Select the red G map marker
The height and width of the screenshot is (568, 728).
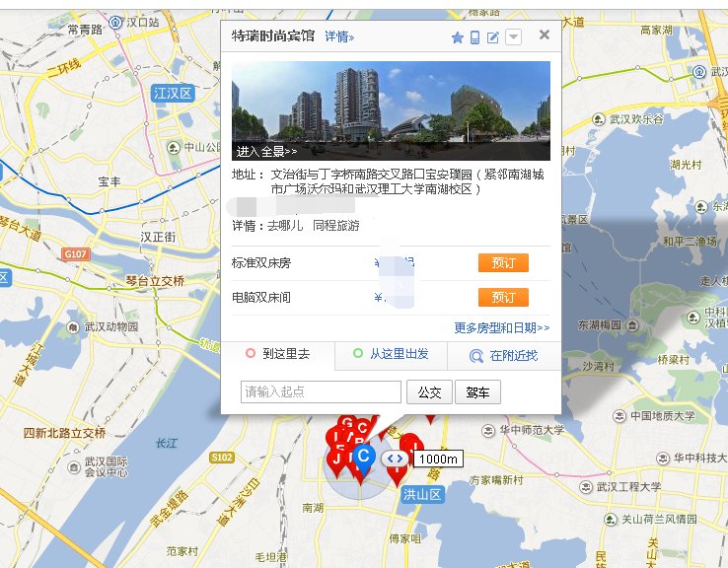tap(346, 423)
